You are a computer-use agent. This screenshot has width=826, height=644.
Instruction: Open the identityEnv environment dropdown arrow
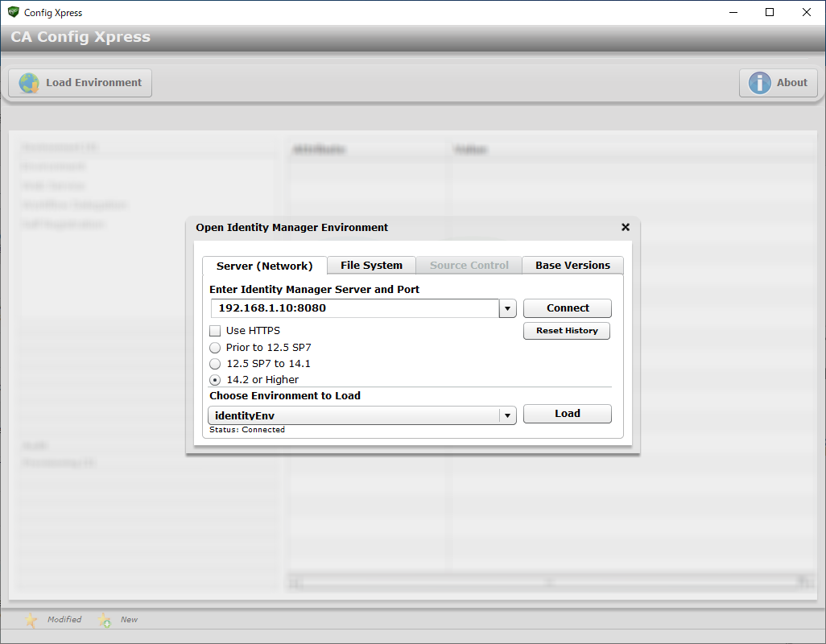click(x=507, y=415)
